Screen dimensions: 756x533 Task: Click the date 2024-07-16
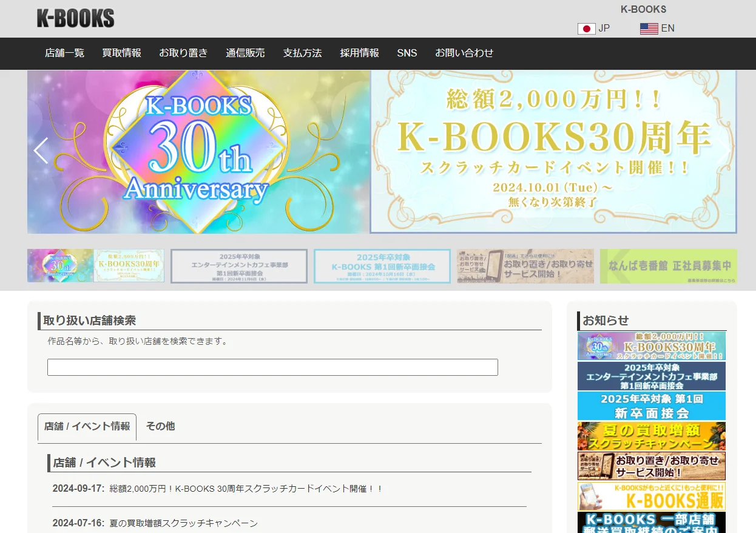coord(78,523)
